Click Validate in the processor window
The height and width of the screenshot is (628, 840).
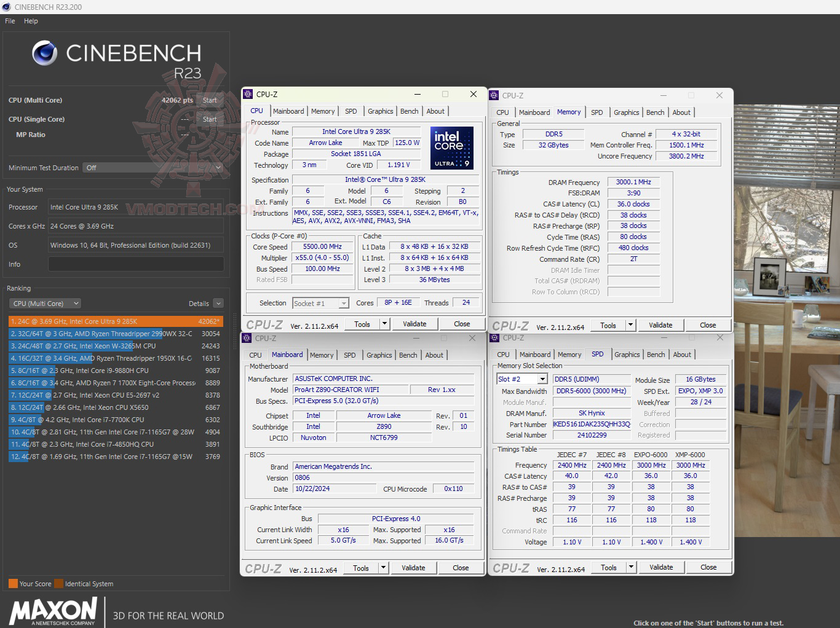tap(414, 324)
